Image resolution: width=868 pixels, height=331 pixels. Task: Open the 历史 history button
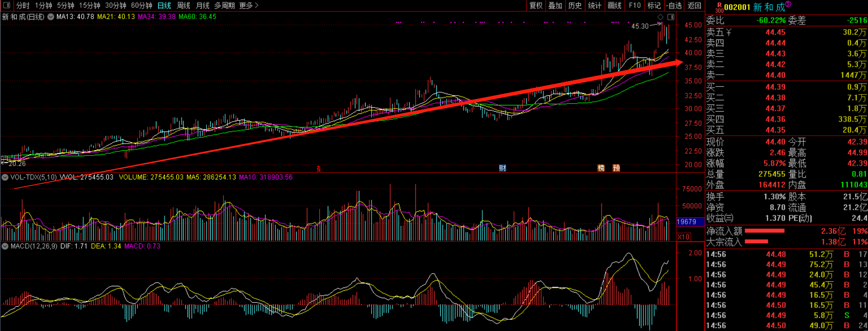click(x=575, y=5)
